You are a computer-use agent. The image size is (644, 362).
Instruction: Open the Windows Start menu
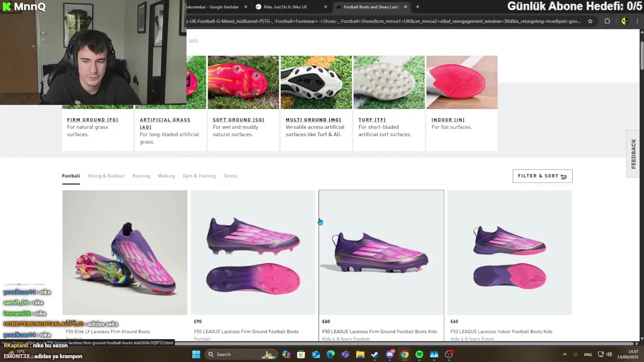tap(196, 354)
